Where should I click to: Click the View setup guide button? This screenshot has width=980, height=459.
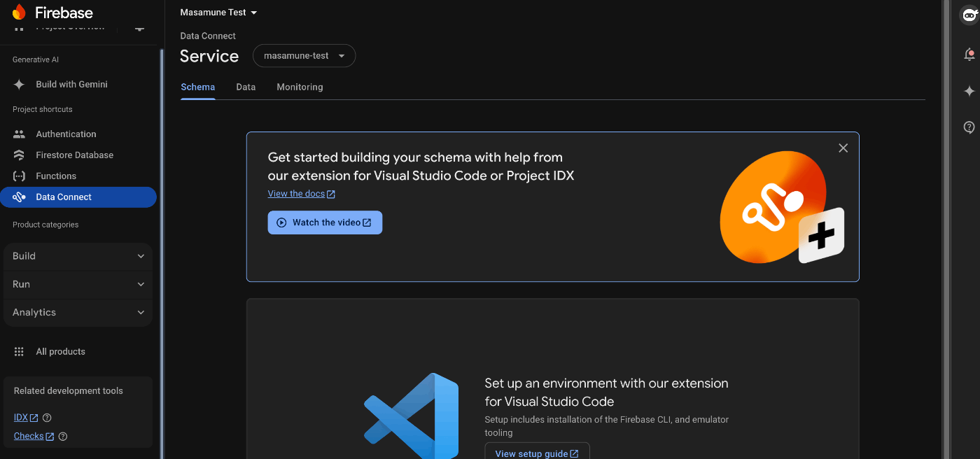pos(537,452)
